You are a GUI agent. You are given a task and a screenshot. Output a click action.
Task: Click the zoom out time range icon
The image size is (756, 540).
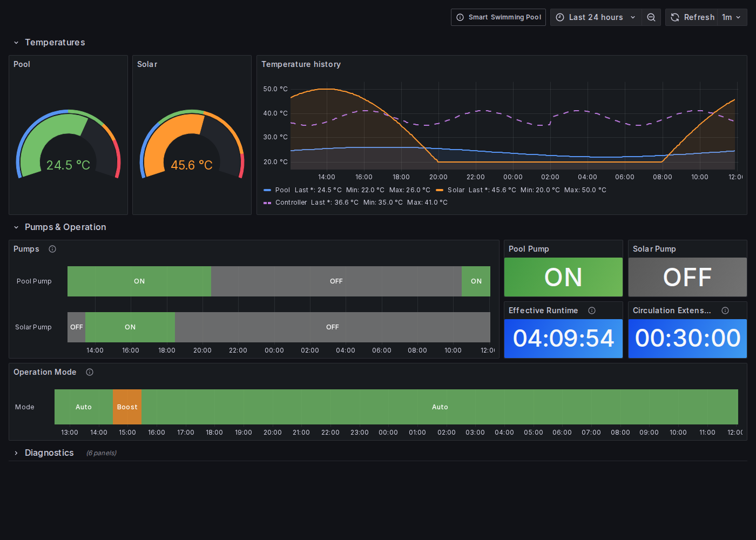[x=651, y=17]
